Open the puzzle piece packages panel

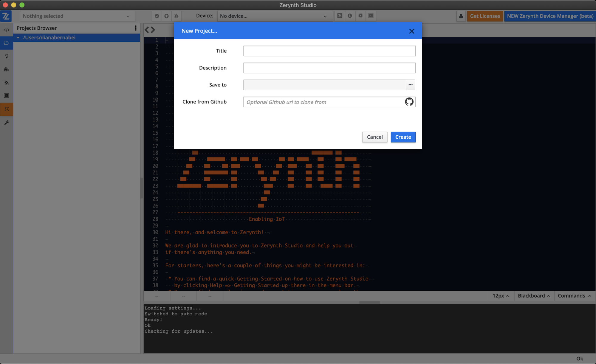[7, 69]
